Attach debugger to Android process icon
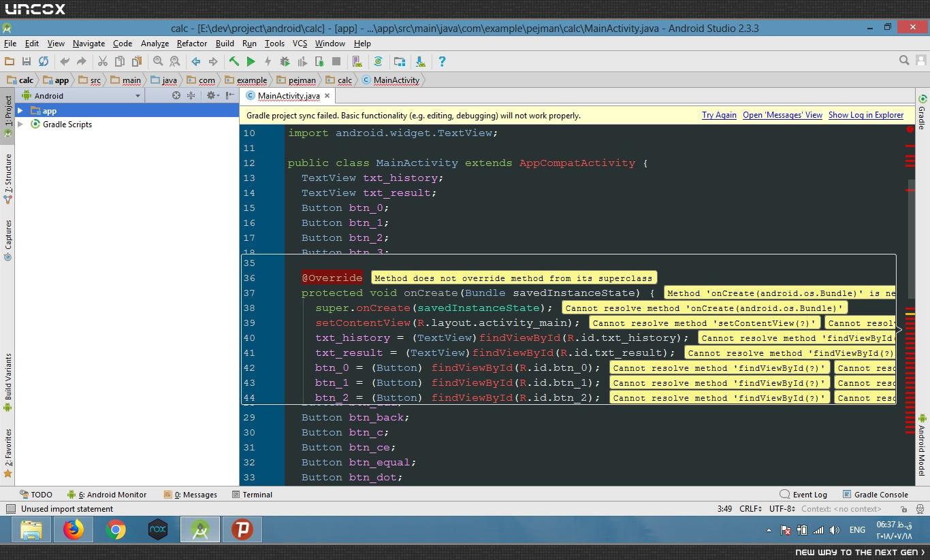 pyautogui.click(x=319, y=61)
